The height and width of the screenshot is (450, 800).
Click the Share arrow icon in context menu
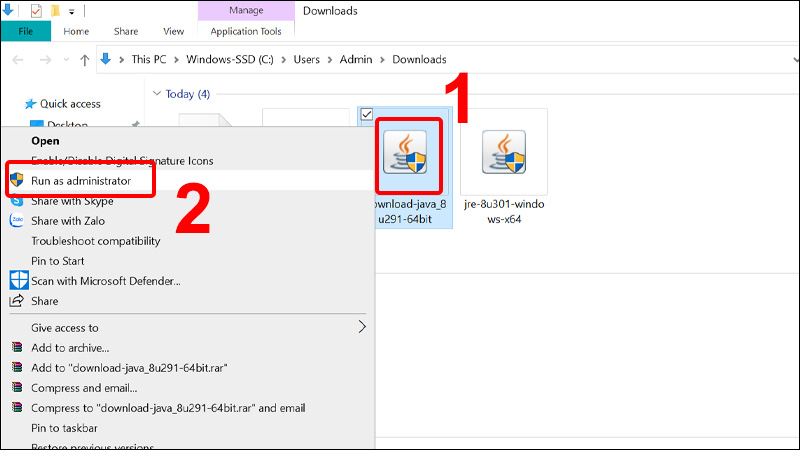point(16,301)
